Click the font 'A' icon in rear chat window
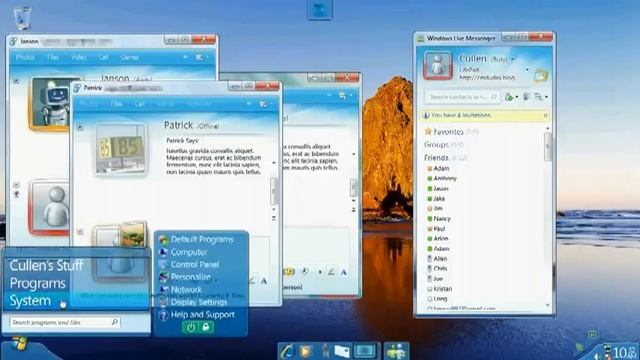This screenshot has width=640, height=360. [x=344, y=272]
